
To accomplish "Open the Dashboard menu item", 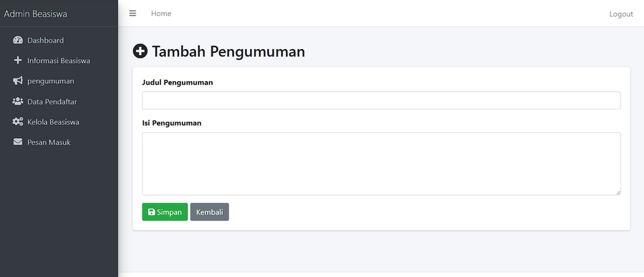I will [46, 40].
